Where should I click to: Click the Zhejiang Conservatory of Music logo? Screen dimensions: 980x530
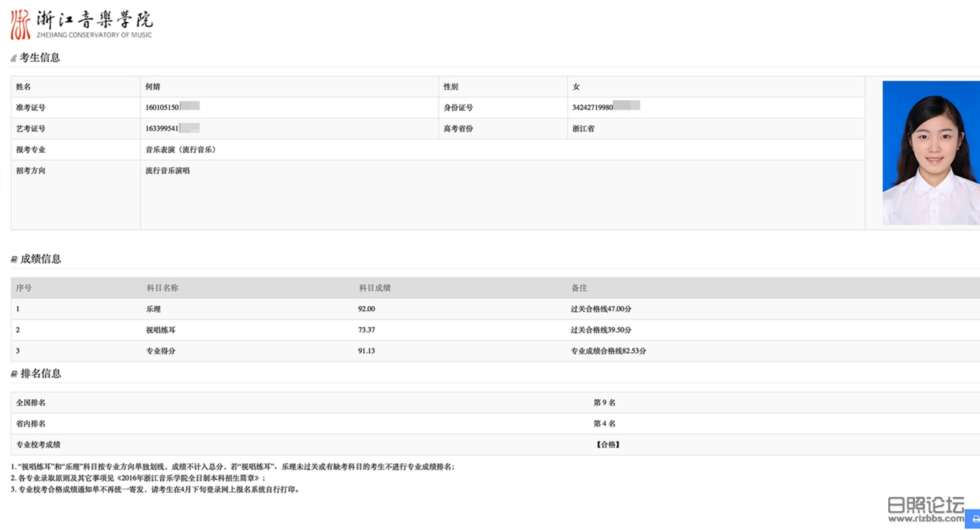81,25
